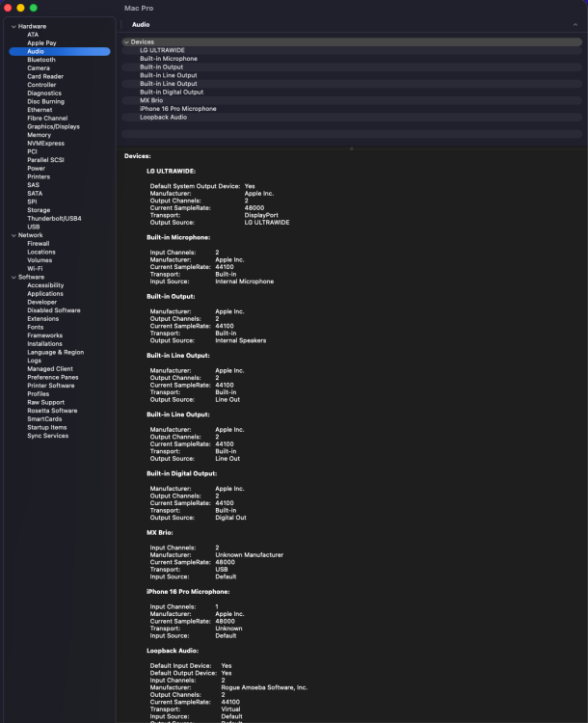Select Locations under Network
The height and width of the screenshot is (723, 588).
41,252
